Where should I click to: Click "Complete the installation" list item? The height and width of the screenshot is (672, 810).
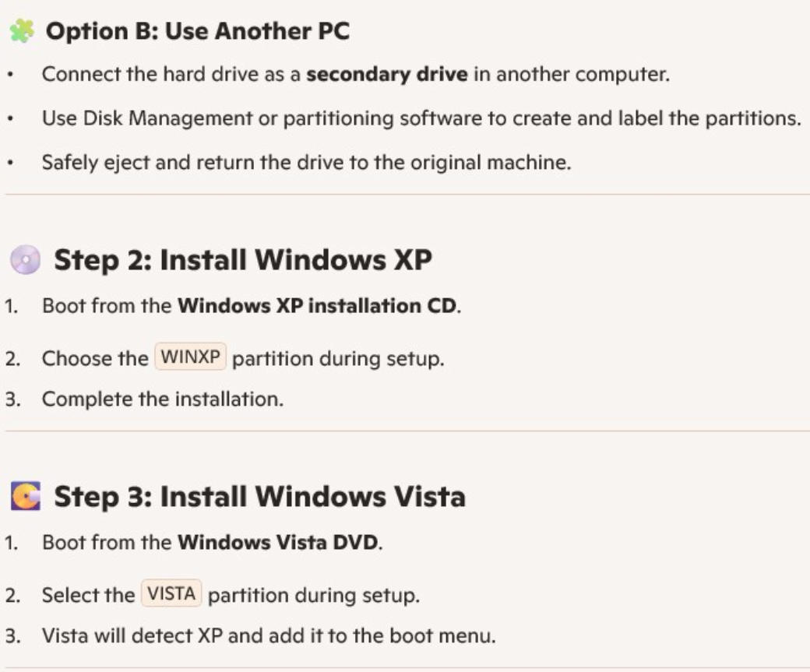pos(162,399)
